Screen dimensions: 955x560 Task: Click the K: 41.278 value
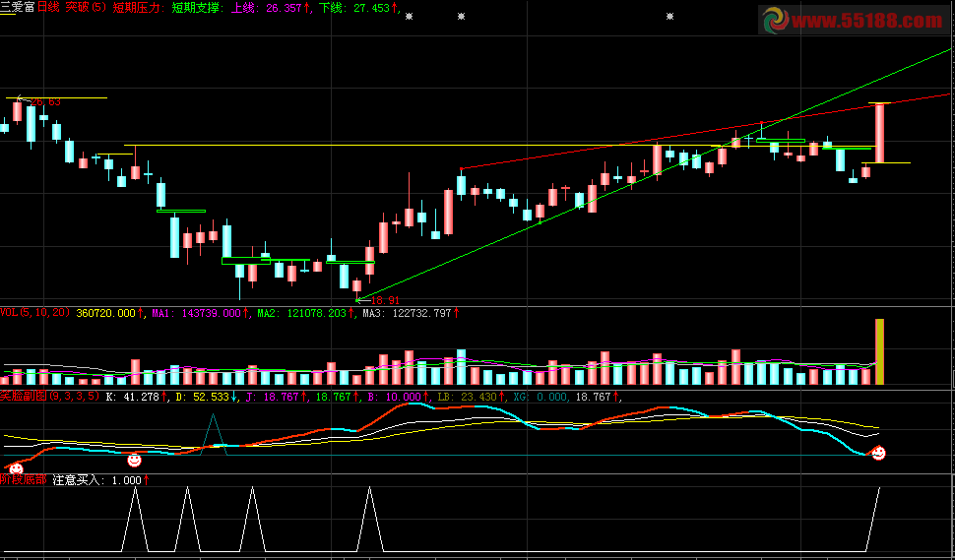point(137,397)
